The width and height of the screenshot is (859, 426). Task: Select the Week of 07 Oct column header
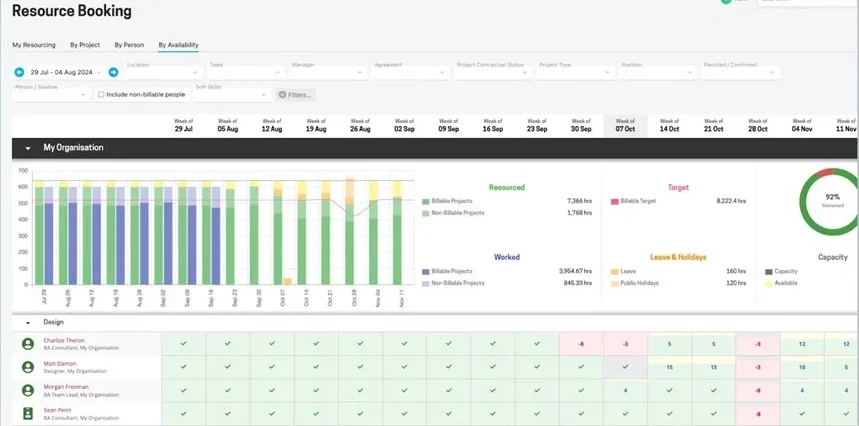point(625,126)
